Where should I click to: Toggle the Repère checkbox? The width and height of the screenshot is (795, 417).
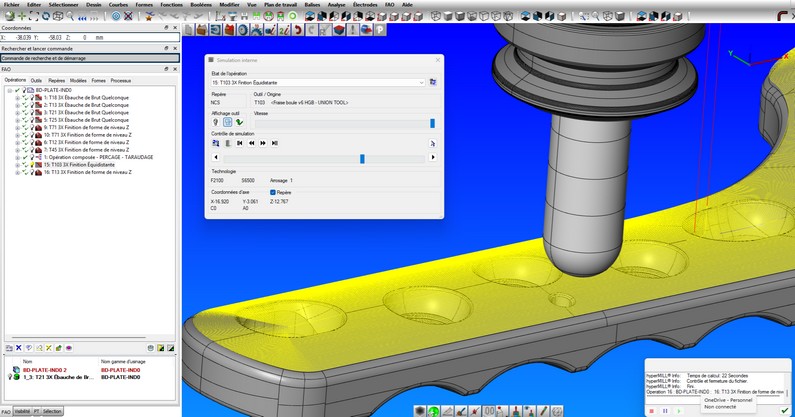[272, 192]
